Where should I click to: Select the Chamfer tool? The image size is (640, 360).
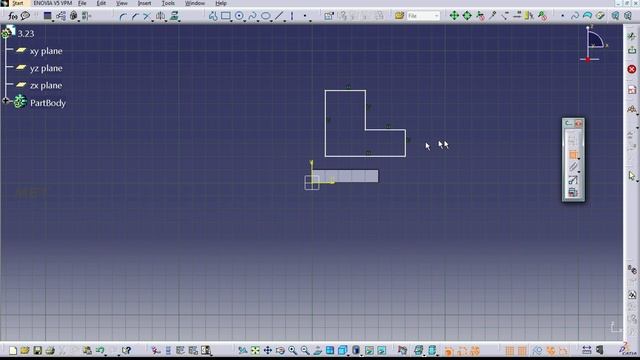pos(135,16)
